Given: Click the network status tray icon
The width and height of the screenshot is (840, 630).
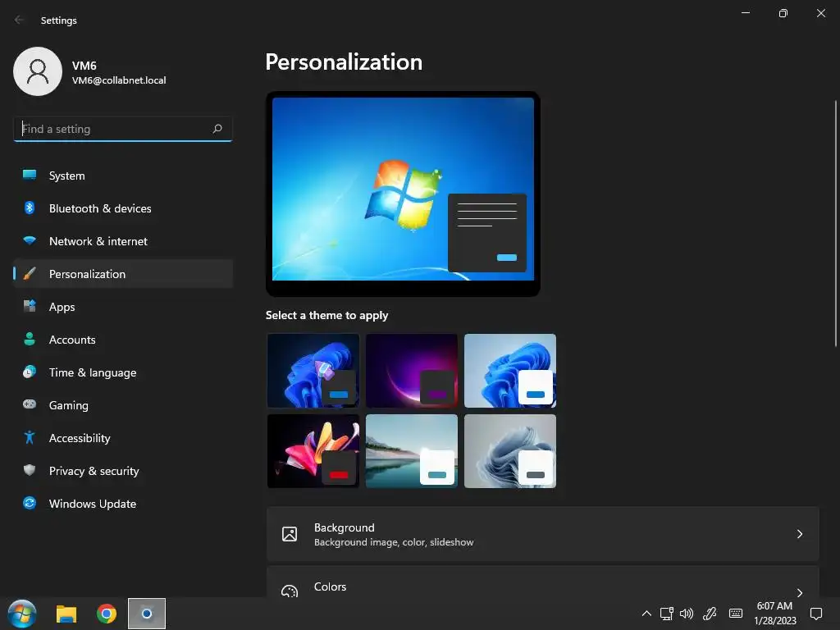Looking at the screenshot, I should [x=666, y=614].
